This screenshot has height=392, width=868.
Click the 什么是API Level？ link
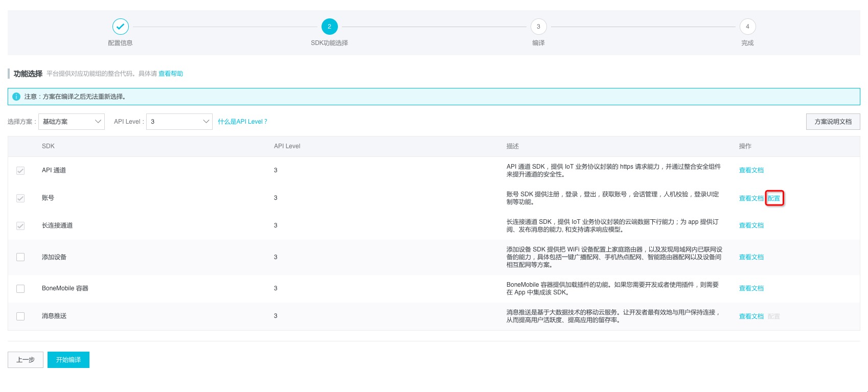tap(242, 122)
